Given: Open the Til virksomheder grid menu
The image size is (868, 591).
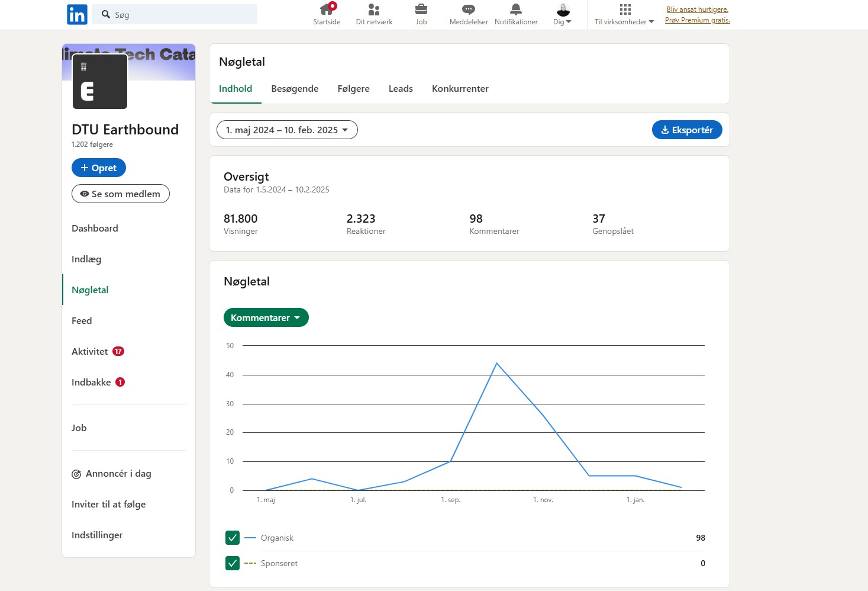Looking at the screenshot, I should [625, 14].
